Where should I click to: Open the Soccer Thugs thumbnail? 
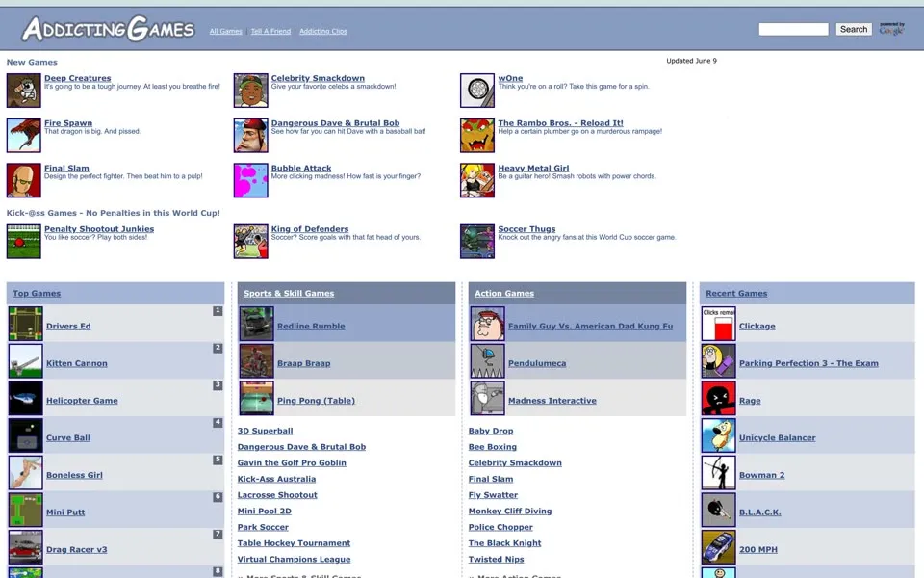(x=477, y=241)
